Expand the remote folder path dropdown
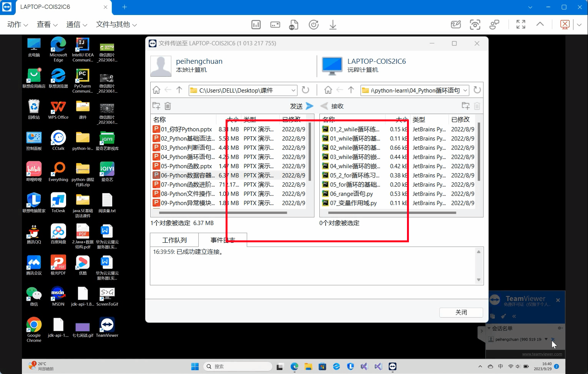Image resolution: width=588 pixels, height=374 pixels. coord(465,90)
